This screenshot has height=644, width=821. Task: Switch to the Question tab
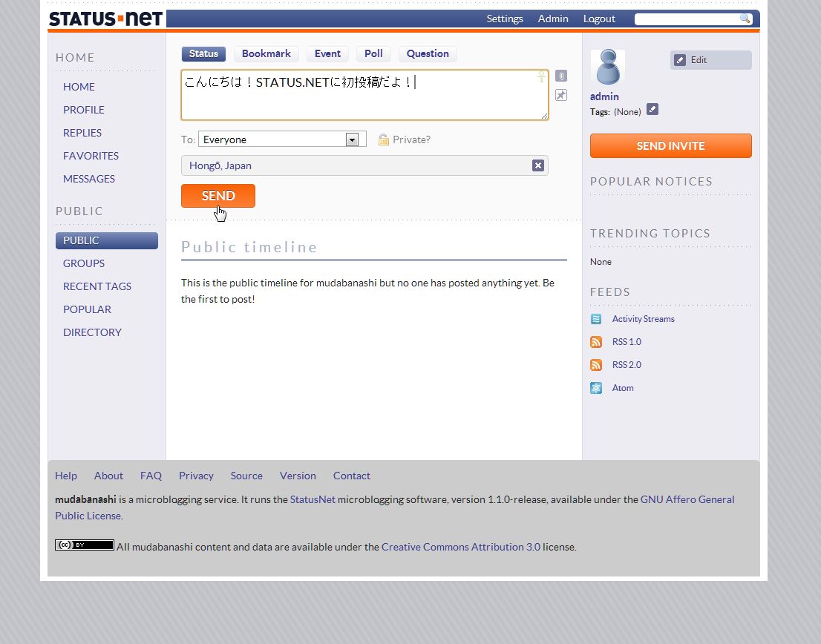click(x=428, y=54)
